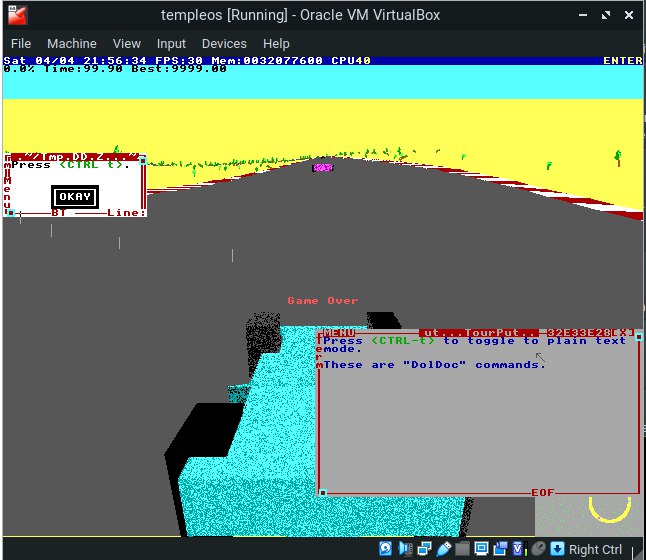Click the network adapter status icon
646x560 pixels.
click(424, 548)
